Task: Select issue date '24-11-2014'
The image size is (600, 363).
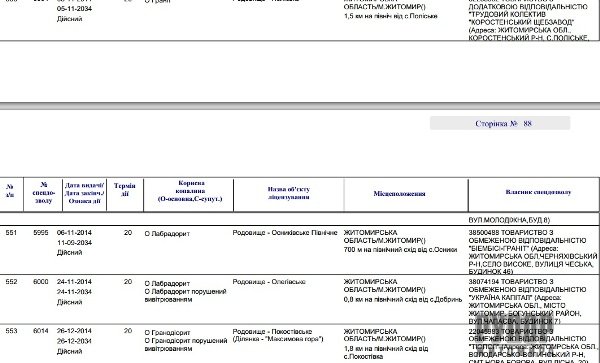Action: pos(74,282)
